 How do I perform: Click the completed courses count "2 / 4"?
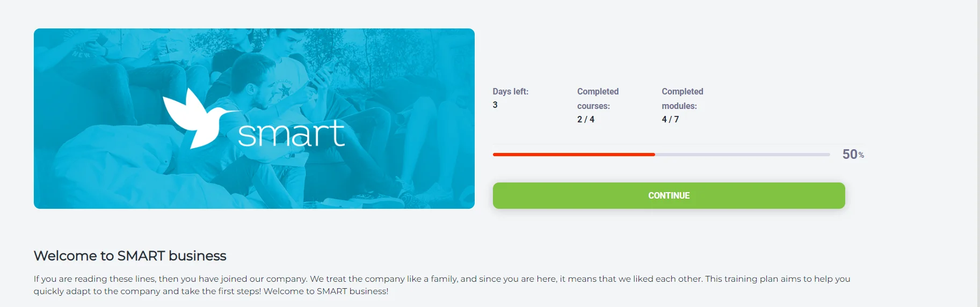(586, 120)
